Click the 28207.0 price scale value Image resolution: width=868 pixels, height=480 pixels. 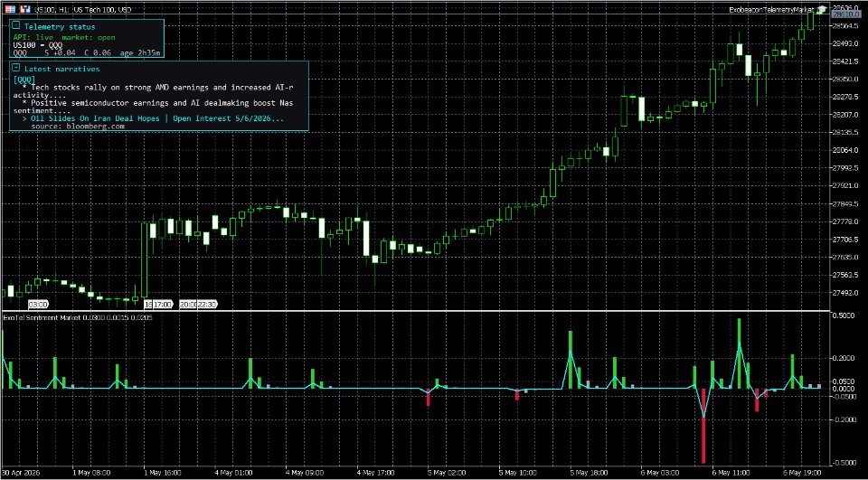click(x=844, y=115)
